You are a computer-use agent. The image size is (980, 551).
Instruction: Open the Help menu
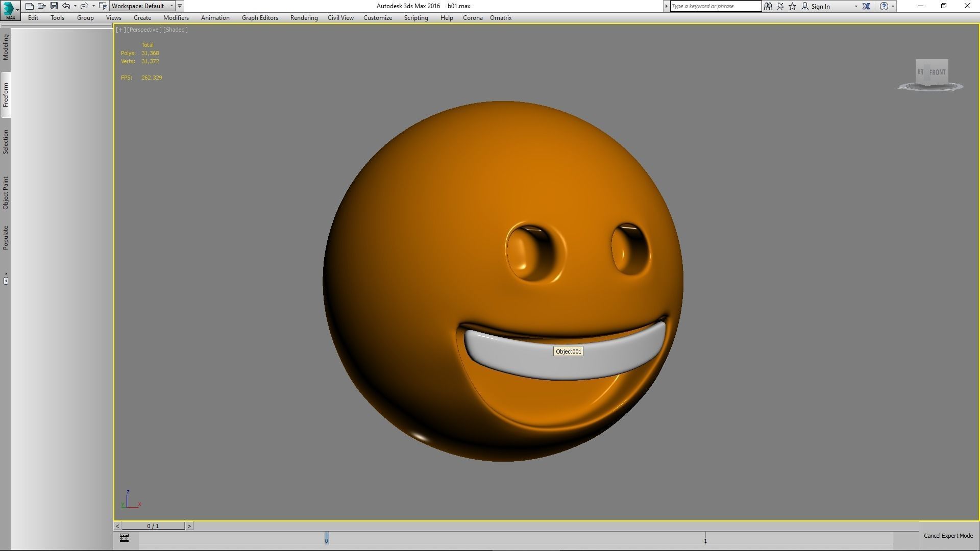[447, 18]
